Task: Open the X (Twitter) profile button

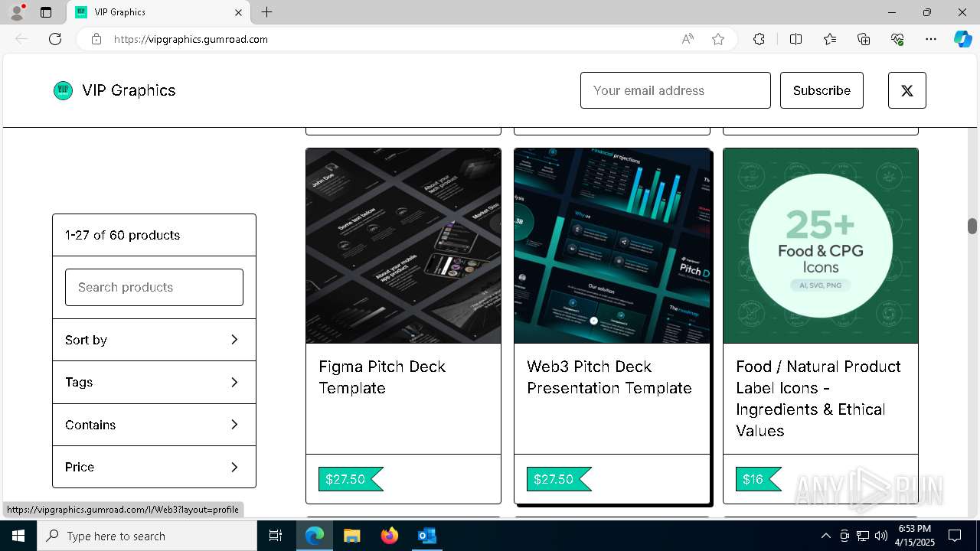Action: 906,90
